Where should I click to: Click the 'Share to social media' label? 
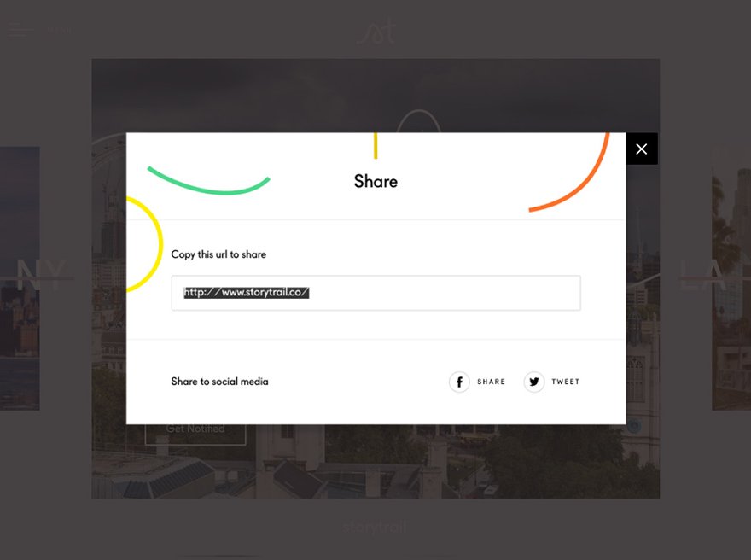pyautogui.click(x=219, y=382)
